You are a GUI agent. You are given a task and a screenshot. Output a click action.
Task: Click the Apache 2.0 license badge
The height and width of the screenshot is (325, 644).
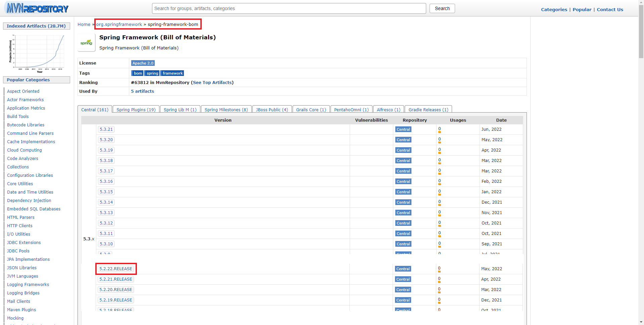[x=143, y=63]
